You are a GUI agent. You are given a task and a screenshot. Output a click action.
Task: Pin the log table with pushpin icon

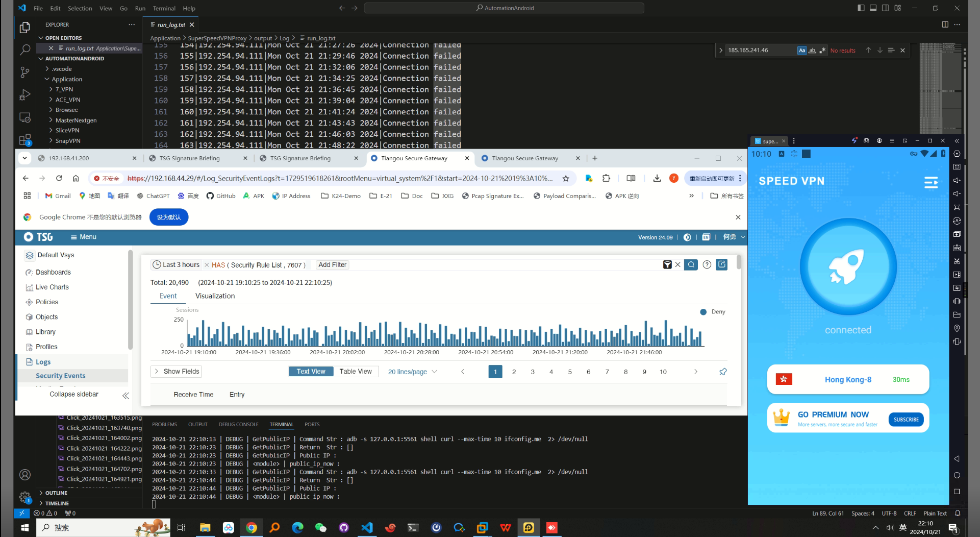(723, 372)
